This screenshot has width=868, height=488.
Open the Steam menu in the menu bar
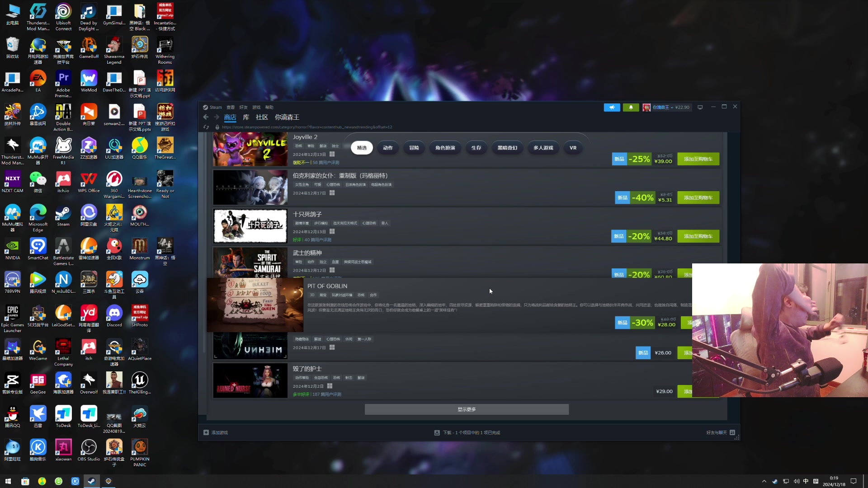pos(212,107)
